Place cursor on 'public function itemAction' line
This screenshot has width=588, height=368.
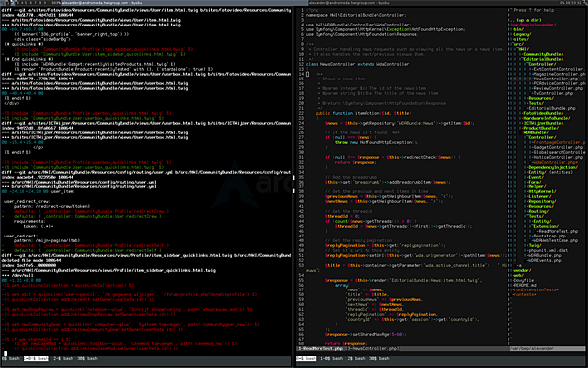(363, 113)
